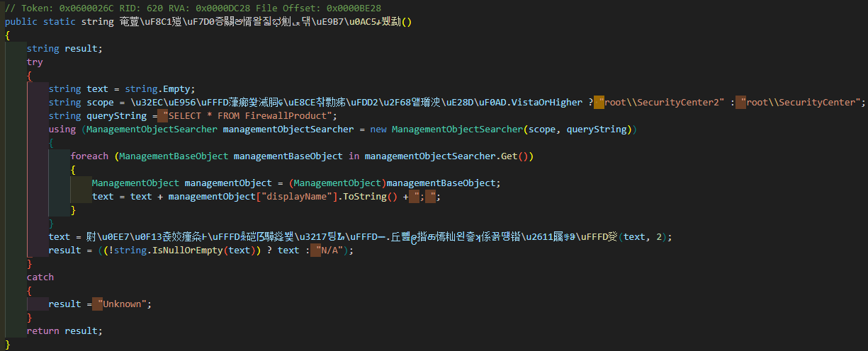The width and height of the screenshot is (868, 351).
Task: Click "queryString" argument in searcher constructor
Action: tap(596, 129)
